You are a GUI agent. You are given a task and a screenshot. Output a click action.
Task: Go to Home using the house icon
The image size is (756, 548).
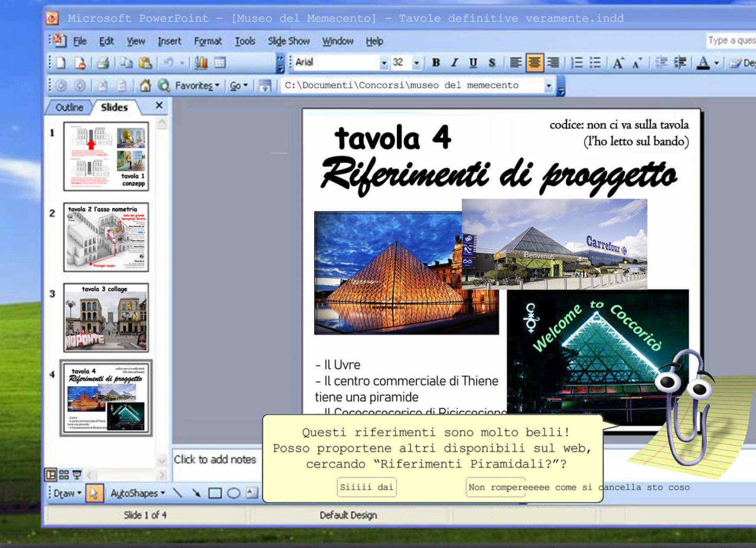click(x=145, y=85)
